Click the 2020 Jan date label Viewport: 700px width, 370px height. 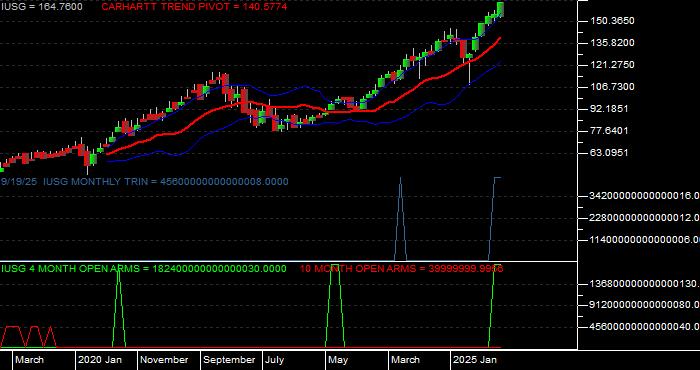(x=101, y=360)
